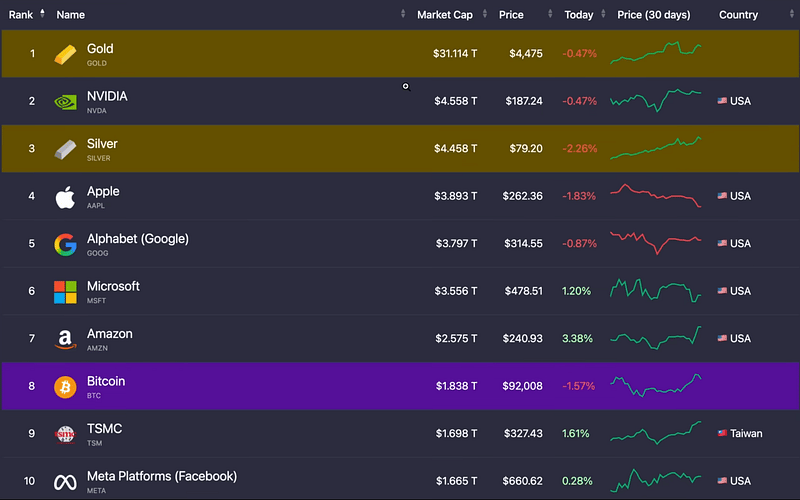Click the Microsoft logo icon
The image size is (800, 500).
[x=65, y=292]
